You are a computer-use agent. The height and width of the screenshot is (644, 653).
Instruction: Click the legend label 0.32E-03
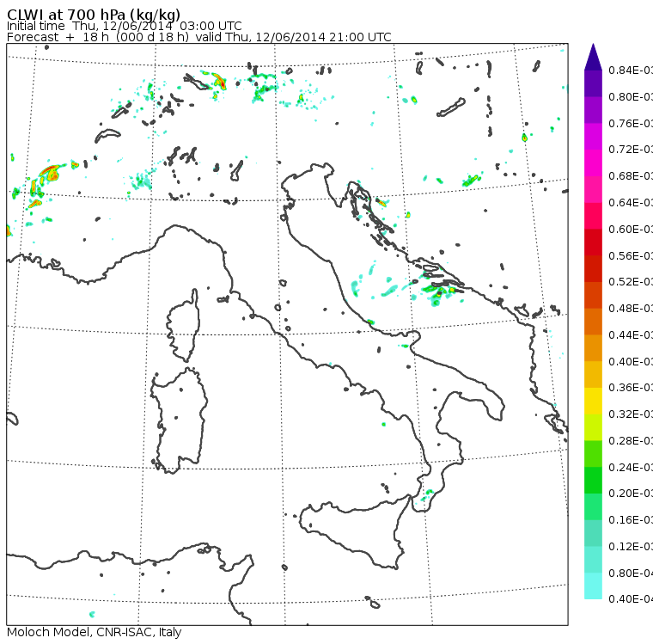tap(631, 414)
